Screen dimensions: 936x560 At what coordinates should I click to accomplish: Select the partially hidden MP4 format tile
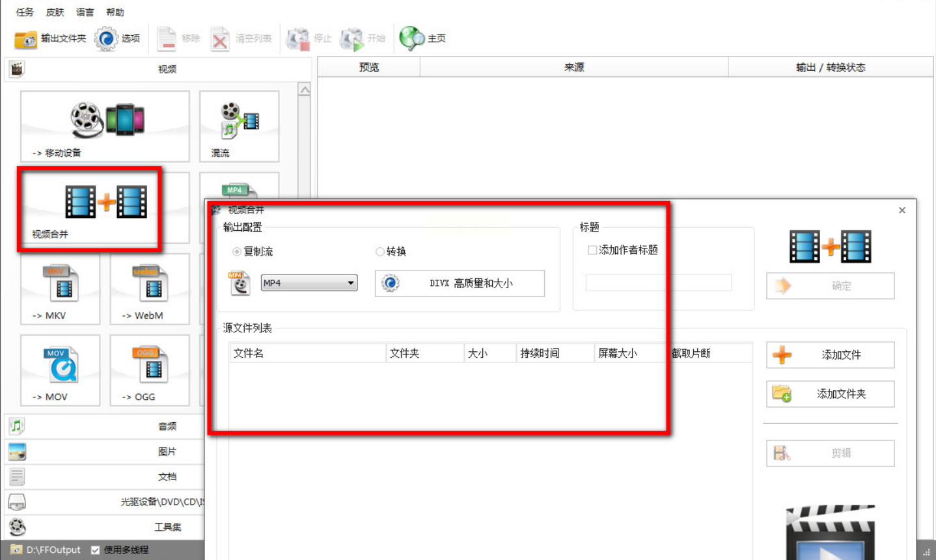tap(239, 185)
